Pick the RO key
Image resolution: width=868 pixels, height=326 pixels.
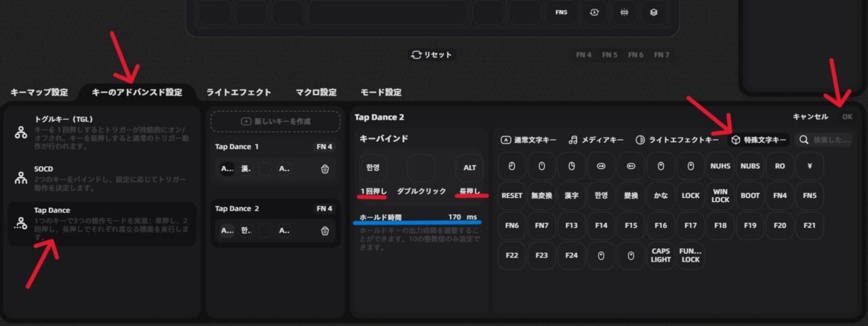(x=780, y=165)
